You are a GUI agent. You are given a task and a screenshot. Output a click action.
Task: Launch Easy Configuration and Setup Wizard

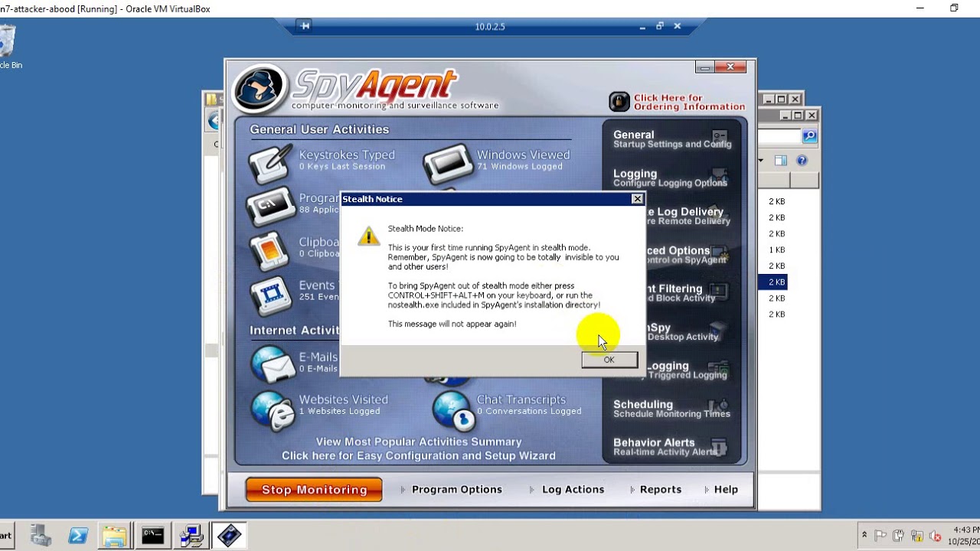coord(419,455)
